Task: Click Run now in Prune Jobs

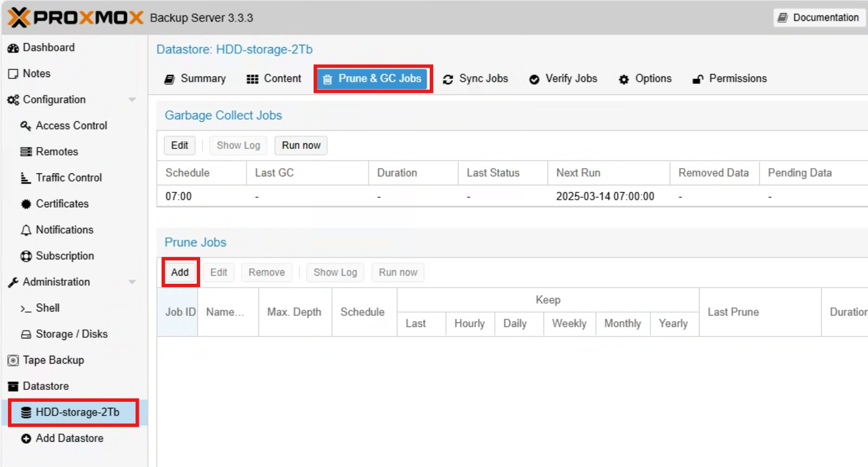Action: pyautogui.click(x=398, y=272)
